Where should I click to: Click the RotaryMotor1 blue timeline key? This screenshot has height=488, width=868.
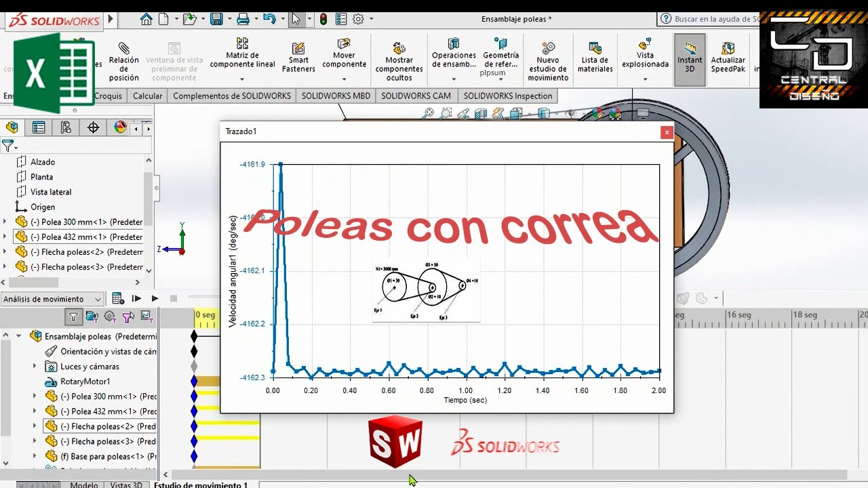click(194, 382)
